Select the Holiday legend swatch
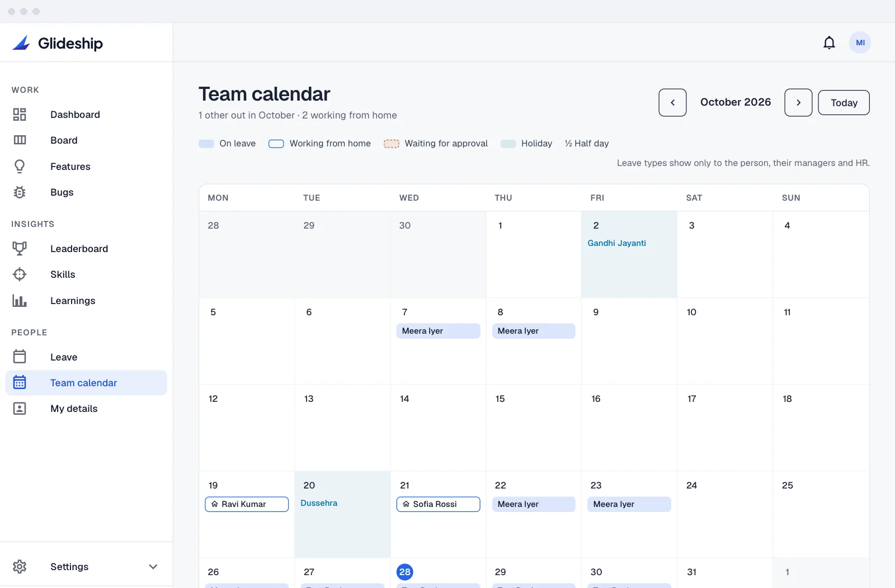Screen dimensions: 895x588 [x=508, y=144]
